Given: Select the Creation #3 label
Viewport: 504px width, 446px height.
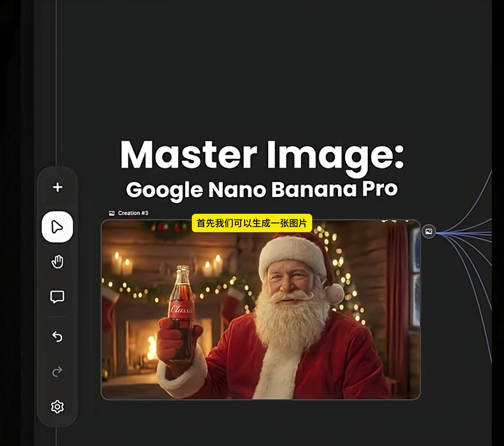Looking at the screenshot, I should (x=133, y=213).
